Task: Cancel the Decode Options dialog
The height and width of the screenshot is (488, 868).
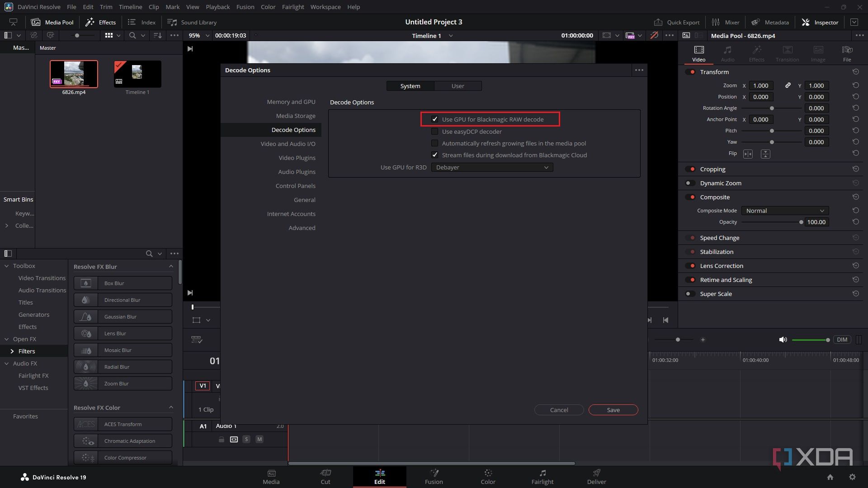Action: [559, 410]
